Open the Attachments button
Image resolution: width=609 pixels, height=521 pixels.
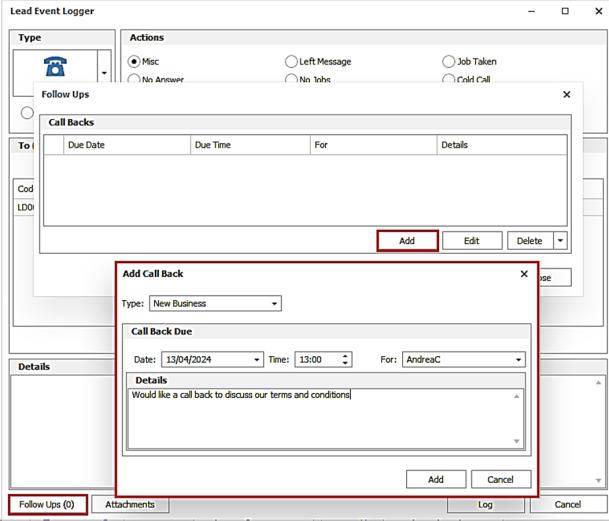(x=130, y=505)
